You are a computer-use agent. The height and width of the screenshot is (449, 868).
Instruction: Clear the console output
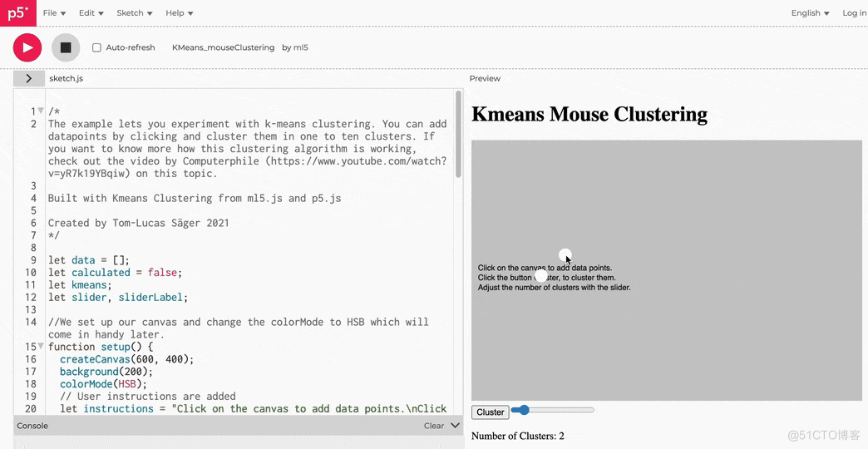click(433, 425)
